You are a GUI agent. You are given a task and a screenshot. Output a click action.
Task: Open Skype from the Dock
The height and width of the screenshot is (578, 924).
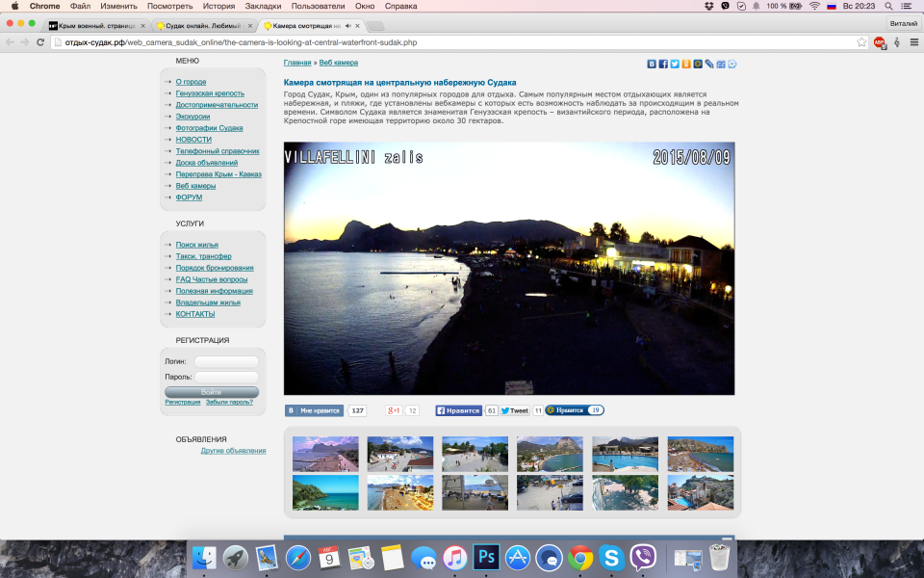pos(610,557)
